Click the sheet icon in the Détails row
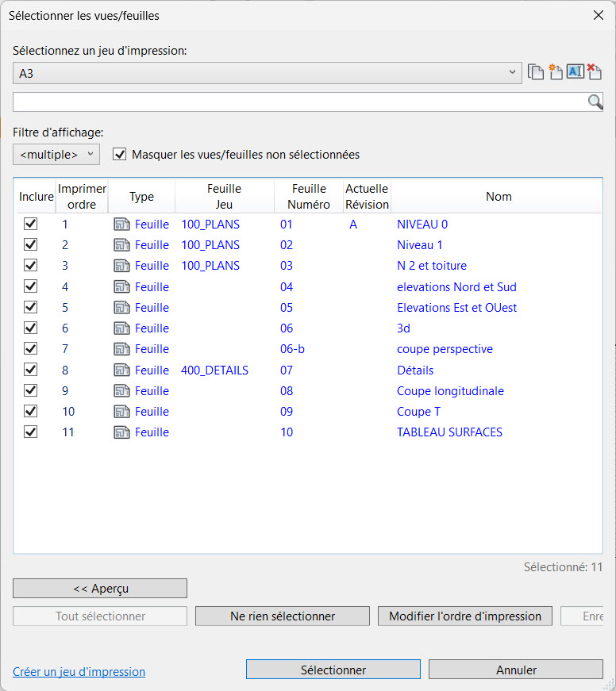Image resolution: width=616 pixels, height=691 pixels. coord(121,370)
